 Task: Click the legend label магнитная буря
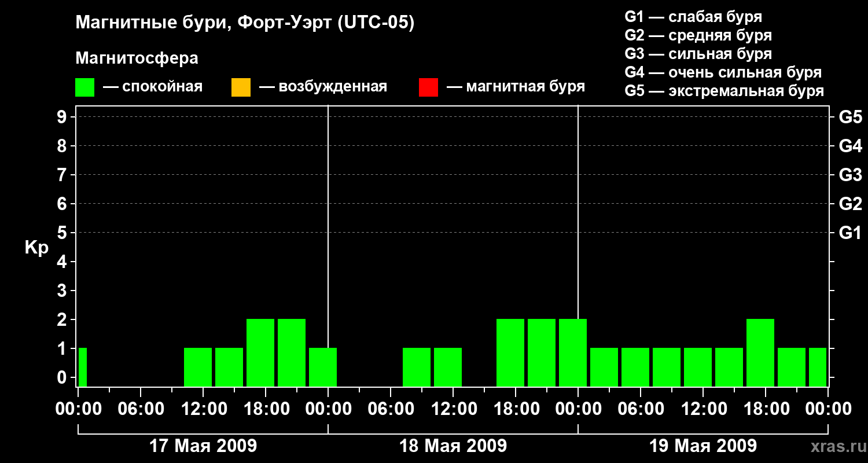525,87
